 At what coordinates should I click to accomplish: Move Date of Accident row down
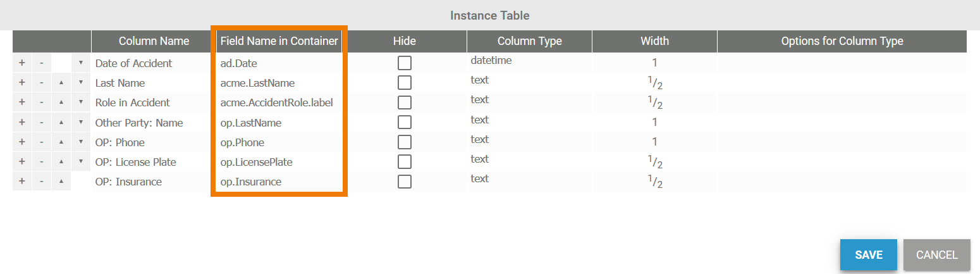point(81,63)
